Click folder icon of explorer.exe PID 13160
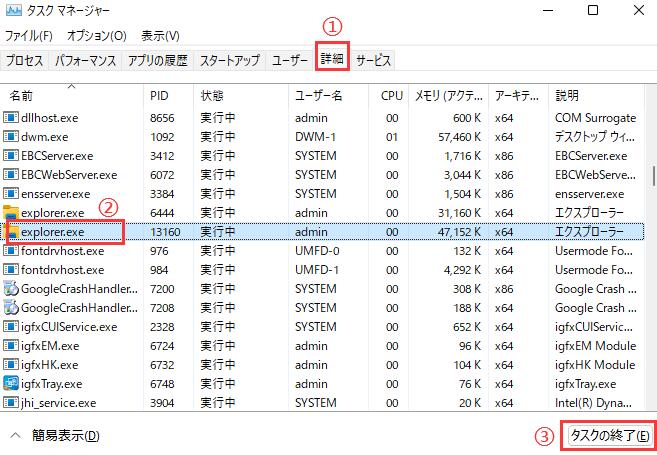 [13, 232]
